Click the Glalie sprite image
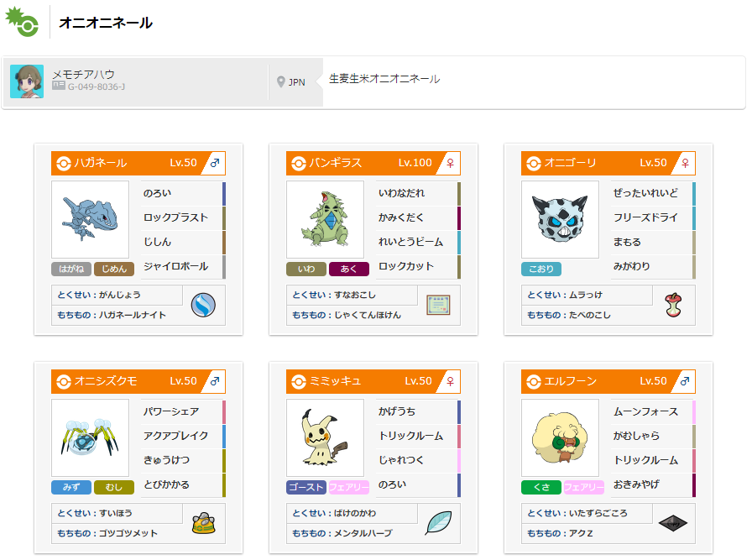This screenshot has width=752, height=560. coord(560,219)
